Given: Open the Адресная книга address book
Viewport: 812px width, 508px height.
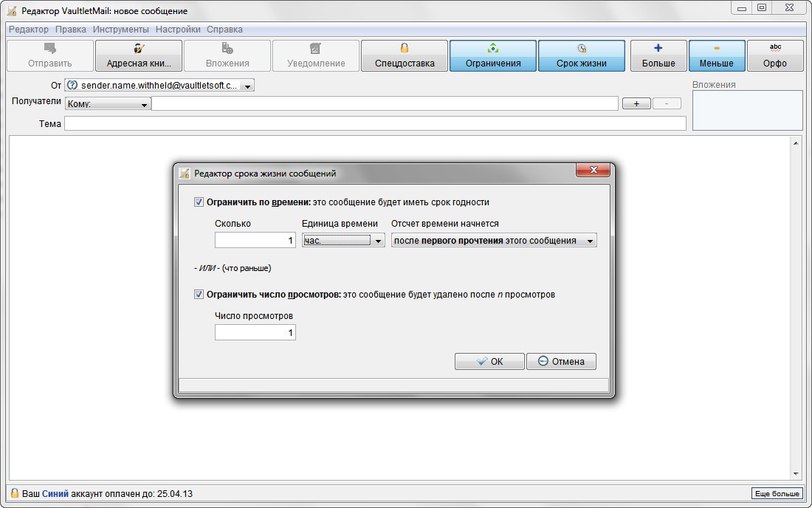Looking at the screenshot, I should pyautogui.click(x=139, y=55).
